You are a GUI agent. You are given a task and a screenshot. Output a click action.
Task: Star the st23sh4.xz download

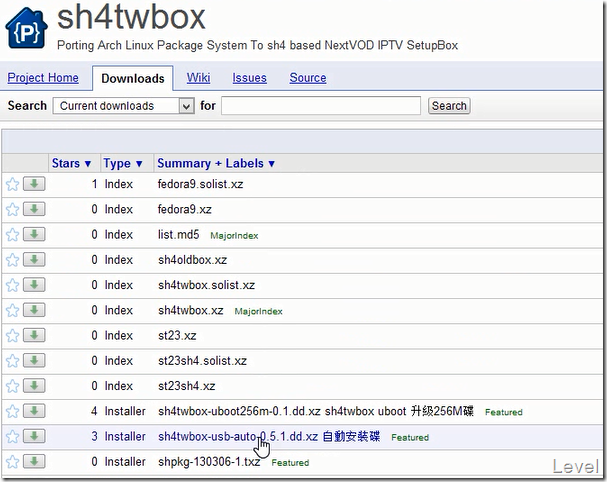12,386
